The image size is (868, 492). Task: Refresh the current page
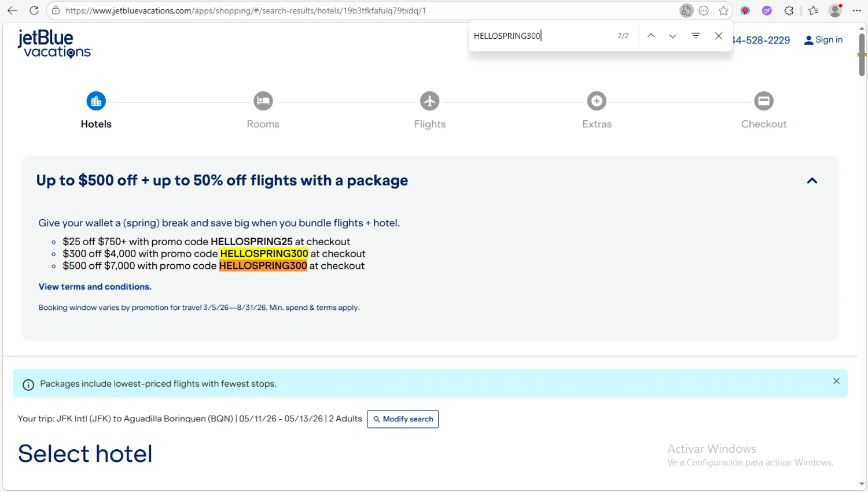pos(34,10)
